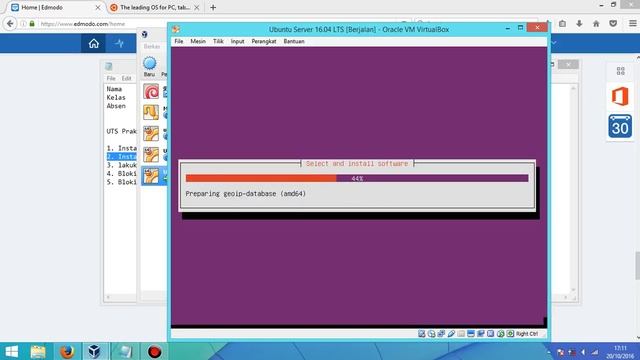Select the highlighted running VM in Manager list
This screenshot has height=360, width=640.
154,176
